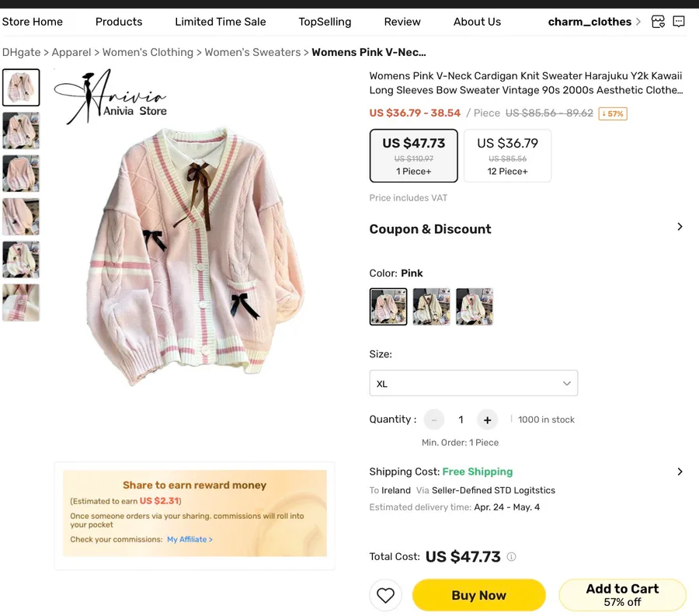This screenshot has height=616, width=699.
Task: Click the Total Cost info icon
Action: [511, 557]
